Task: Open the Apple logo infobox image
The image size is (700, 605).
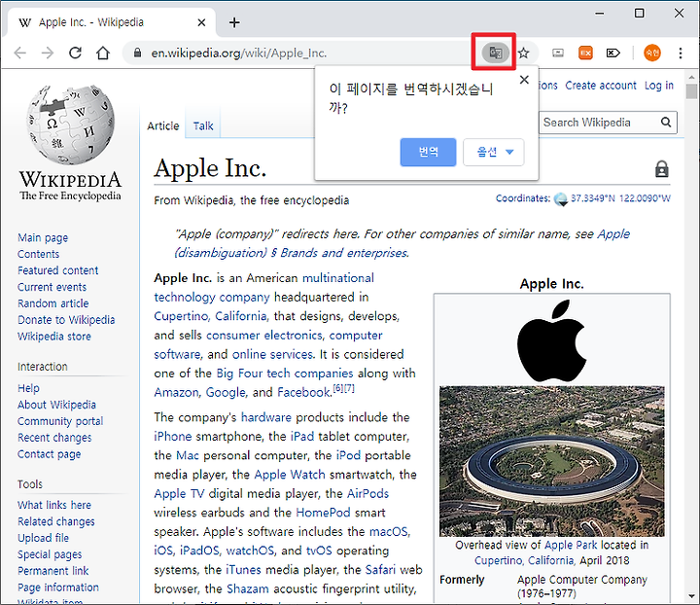Action: 552,339
